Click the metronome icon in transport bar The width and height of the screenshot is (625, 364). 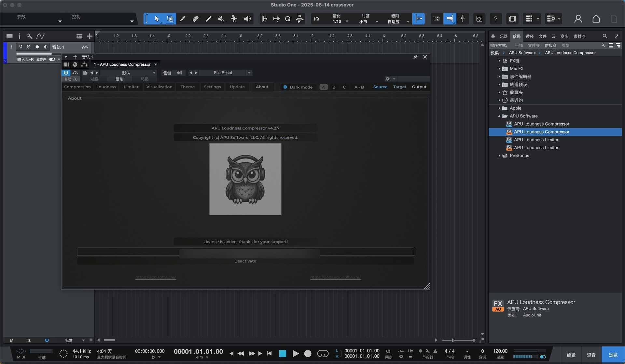point(436,351)
